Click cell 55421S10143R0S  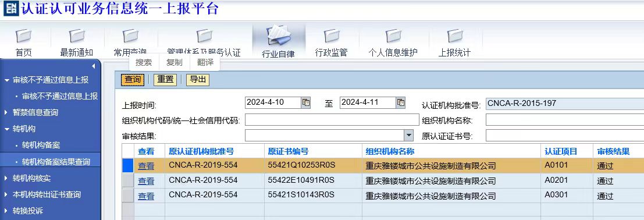[301, 196]
